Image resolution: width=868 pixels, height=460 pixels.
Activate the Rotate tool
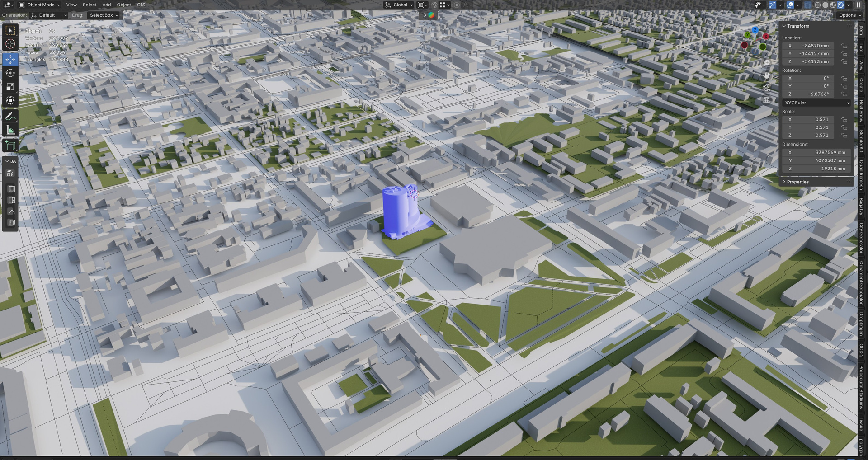pyautogui.click(x=10, y=73)
